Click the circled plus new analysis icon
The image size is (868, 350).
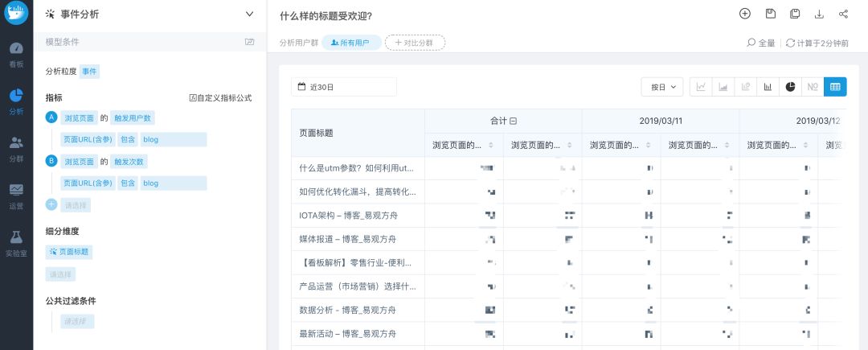pyautogui.click(x=745, y=14)
